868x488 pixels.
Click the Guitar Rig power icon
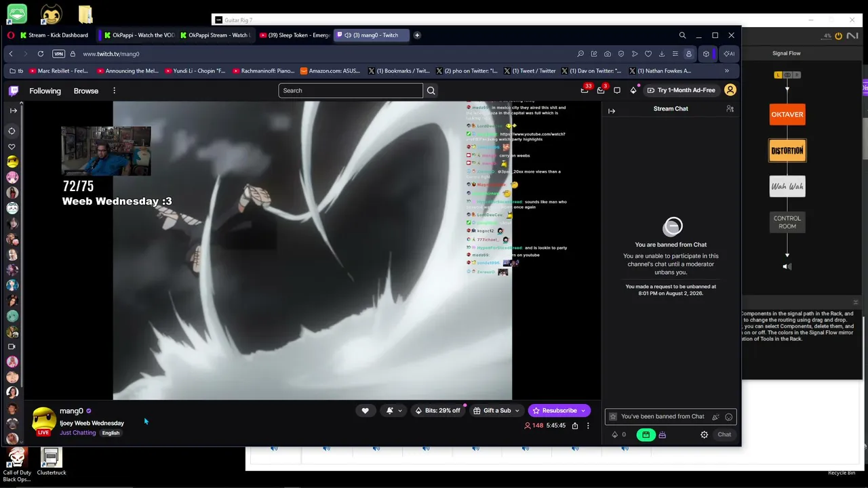click(838, 36)
